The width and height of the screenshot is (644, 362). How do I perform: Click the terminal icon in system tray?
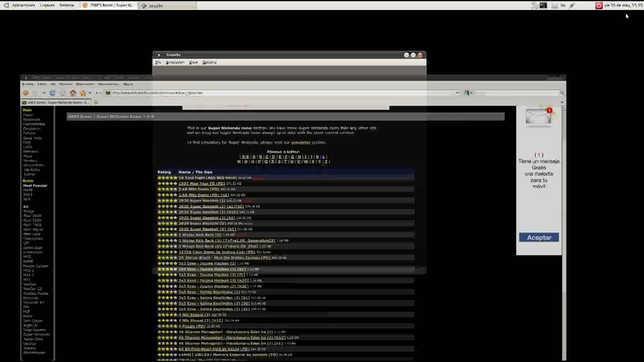point(543,5)
